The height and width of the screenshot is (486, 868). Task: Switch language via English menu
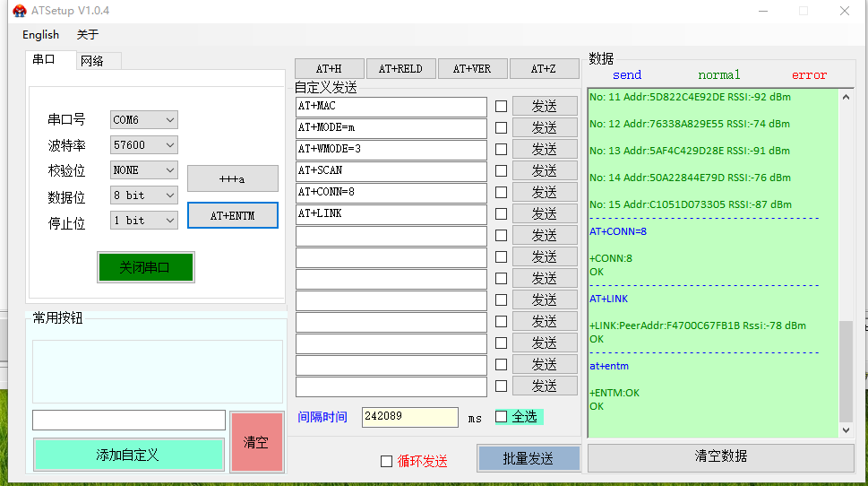tap(40, 35)
